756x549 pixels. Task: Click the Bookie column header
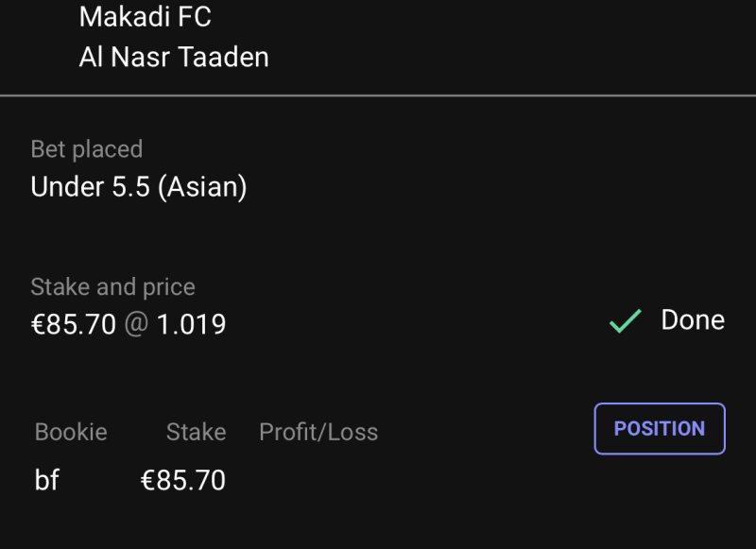71,433
